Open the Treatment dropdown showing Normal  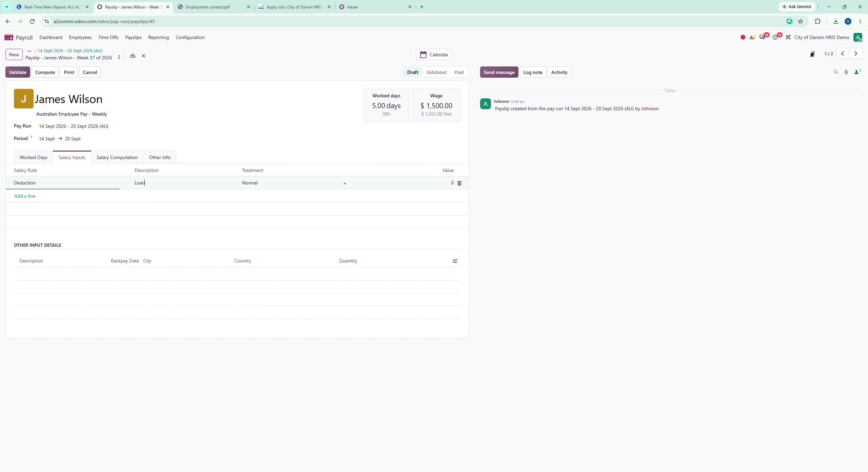[x=294, y=183]
